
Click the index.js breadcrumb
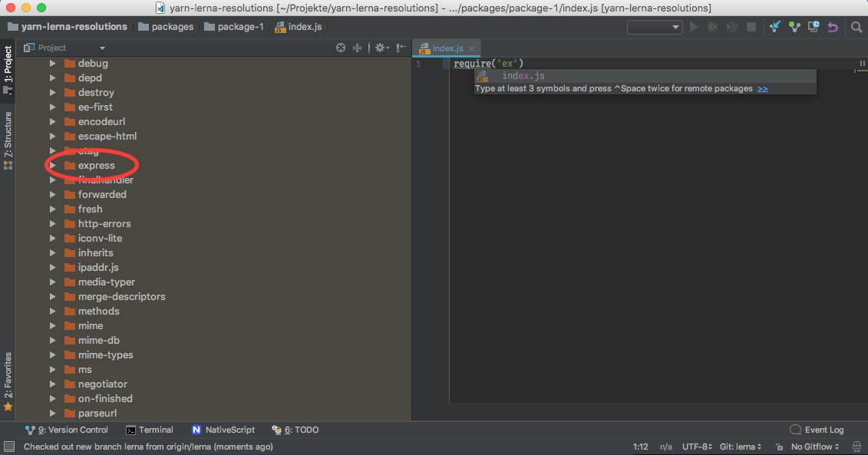[x=299, y=27]
